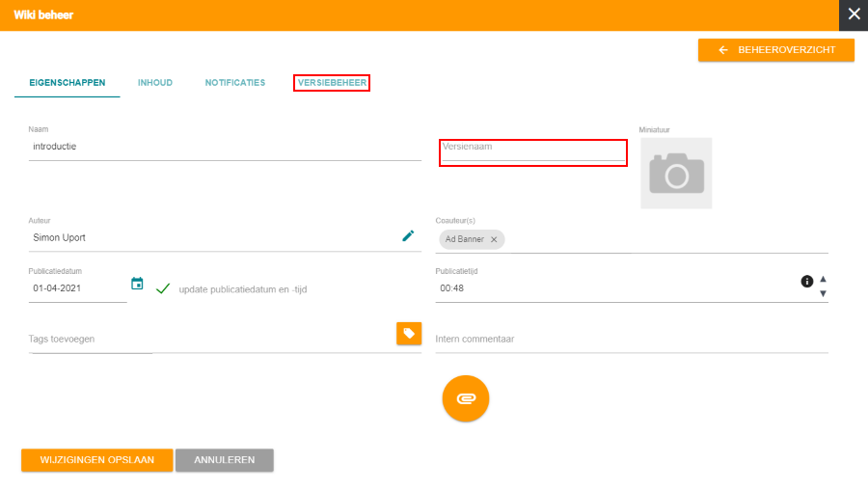Click the Intern commentaar field

[x=632, y=339]
